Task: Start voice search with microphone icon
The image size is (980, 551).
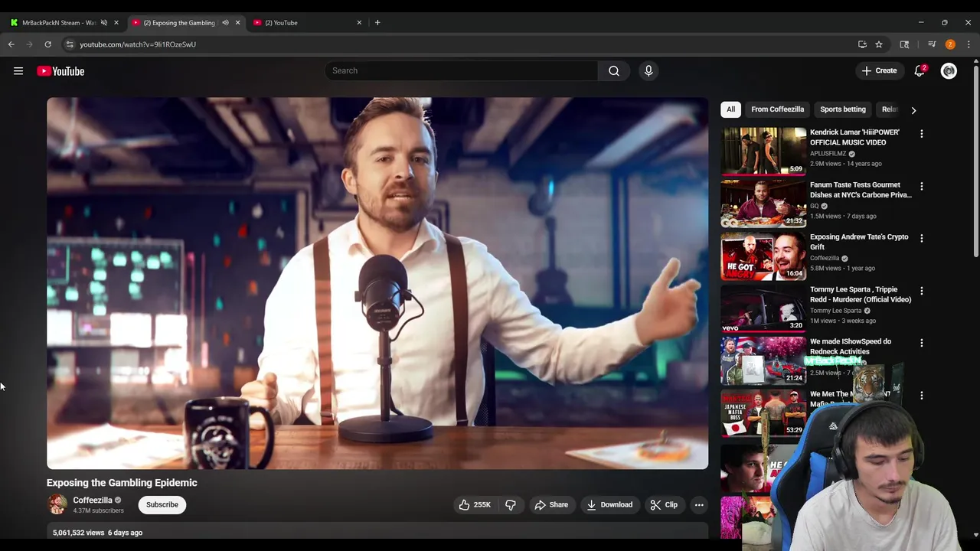Action: point(648,70)
